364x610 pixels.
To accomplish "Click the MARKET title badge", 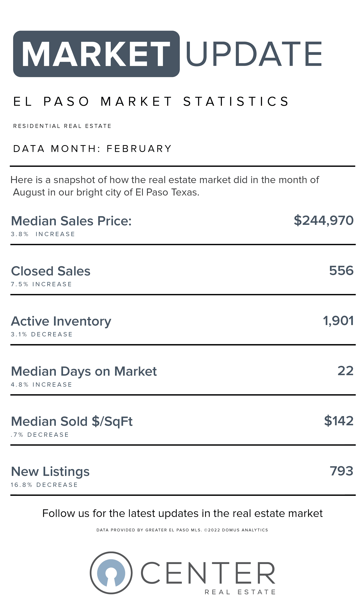I will [x=96, y=54].
